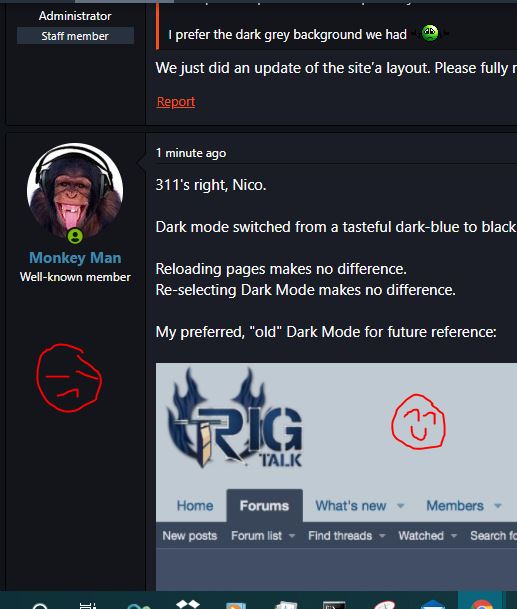Open the Mail envelope icon in taskbar

coord(433,605)
